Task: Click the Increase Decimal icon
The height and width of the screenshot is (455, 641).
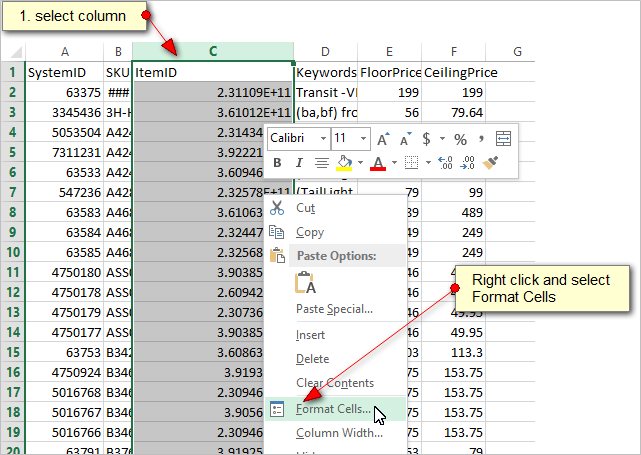Action: click(445, 162)
